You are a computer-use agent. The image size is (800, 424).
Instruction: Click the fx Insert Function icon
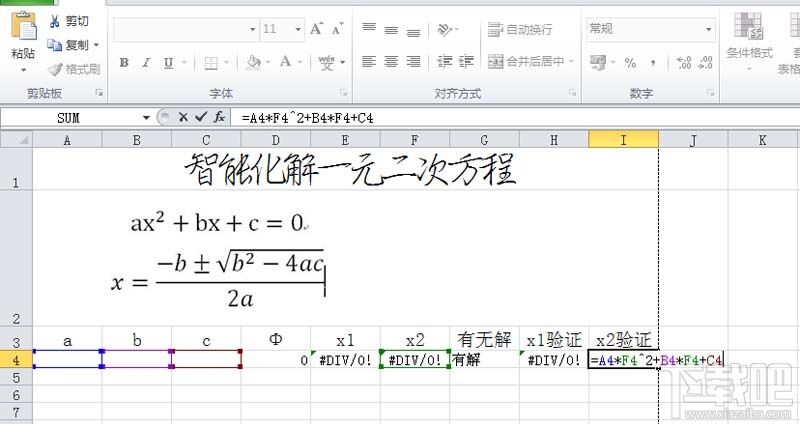pos(219,117)
